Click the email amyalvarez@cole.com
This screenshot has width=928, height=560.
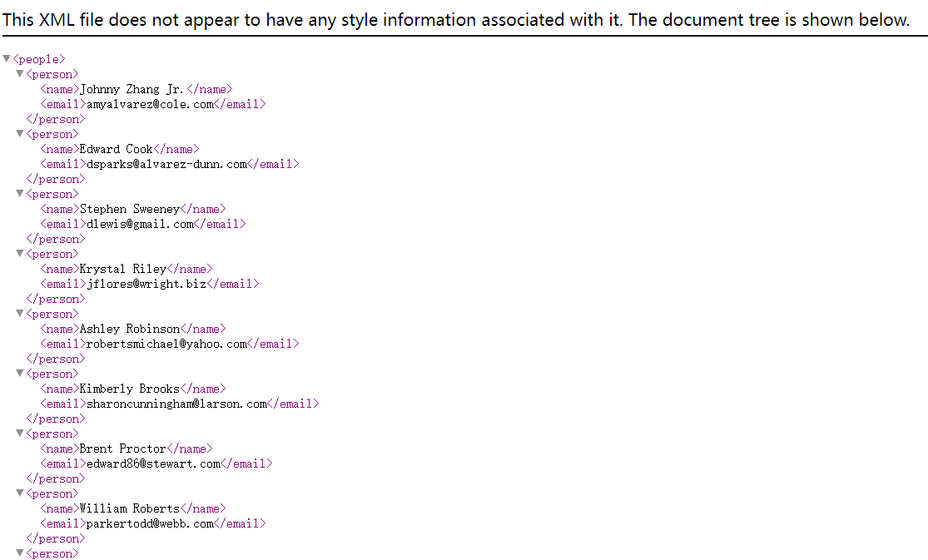point(151,104)
